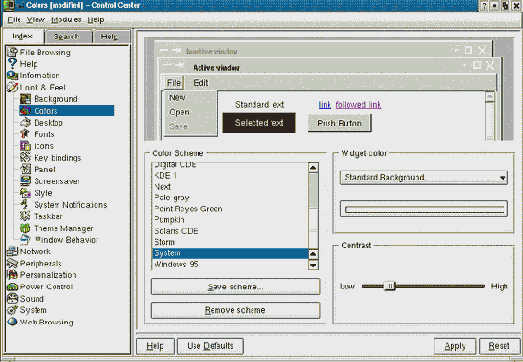Click the Active window title bar preview
523x362 pixels.
(329, 66)
